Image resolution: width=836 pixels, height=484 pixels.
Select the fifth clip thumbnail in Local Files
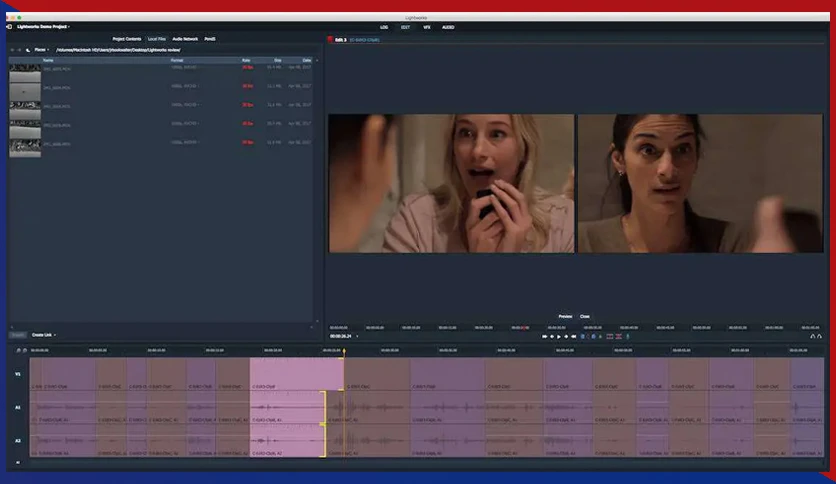(x=25, y=148)
